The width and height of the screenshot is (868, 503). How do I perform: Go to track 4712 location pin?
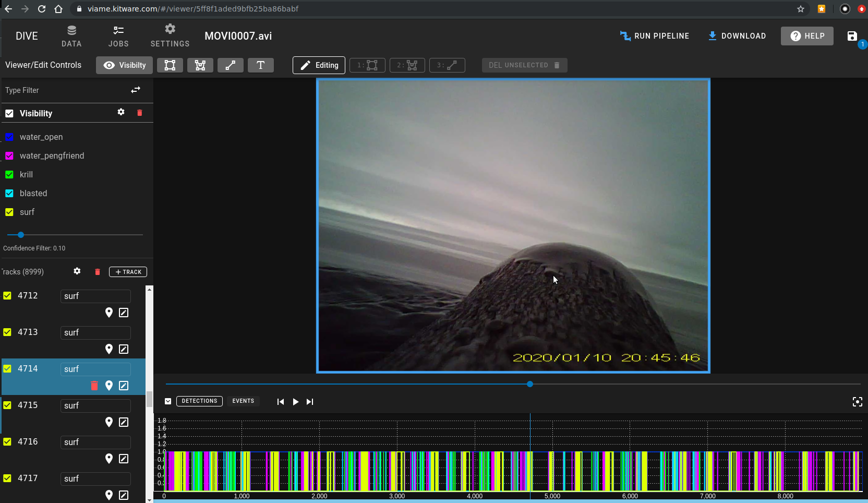[x=109, y=313]
